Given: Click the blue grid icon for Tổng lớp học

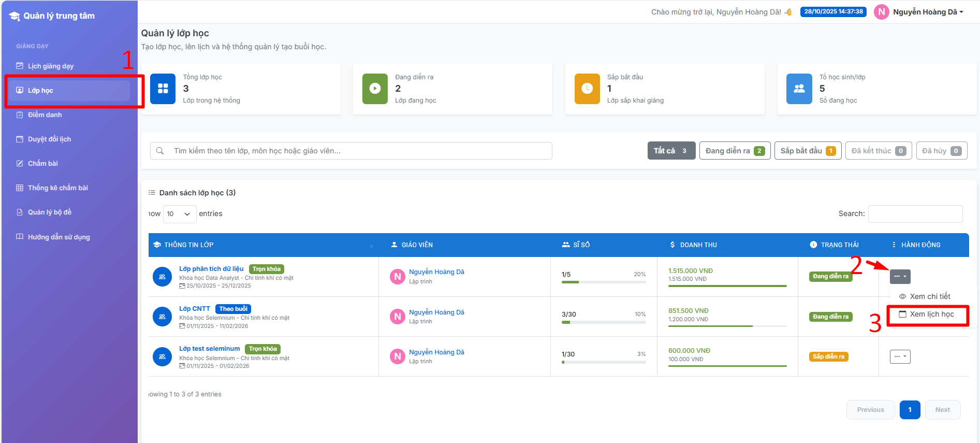Looking at the screenshot, I should (163, 89).
